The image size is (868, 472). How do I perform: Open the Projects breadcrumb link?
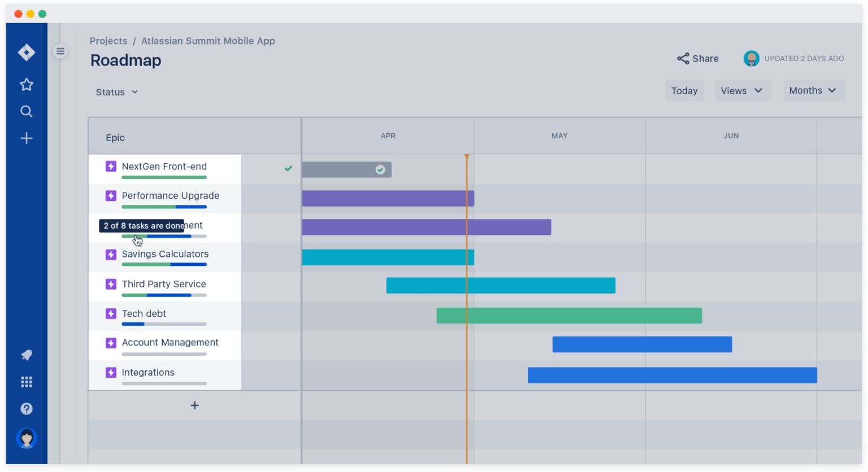point(108,41)
